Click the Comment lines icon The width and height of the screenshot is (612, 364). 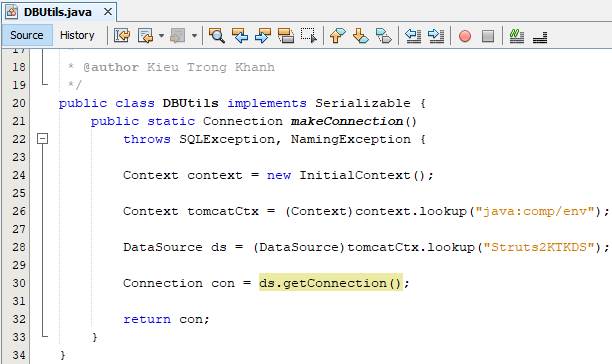tap(516, 36)
